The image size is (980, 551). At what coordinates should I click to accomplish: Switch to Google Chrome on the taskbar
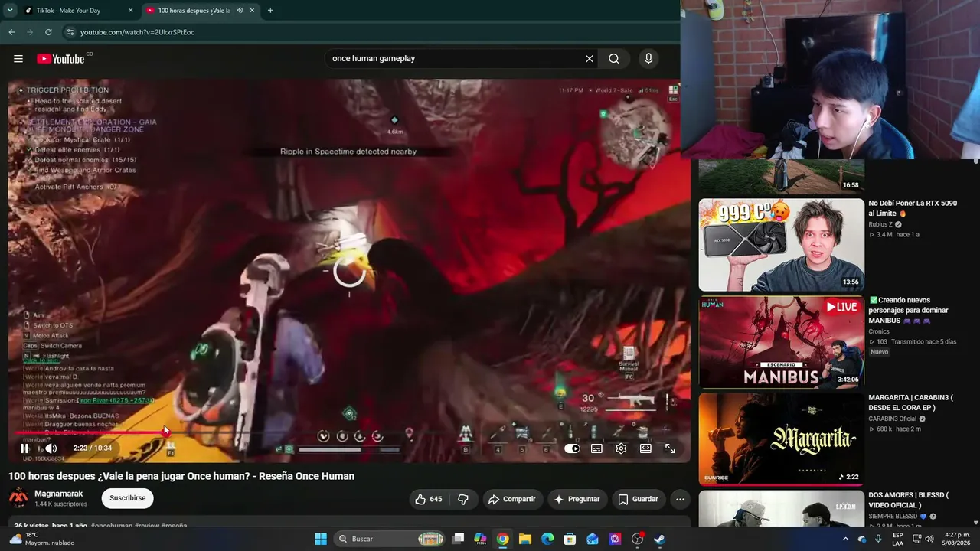coord(502,539)
